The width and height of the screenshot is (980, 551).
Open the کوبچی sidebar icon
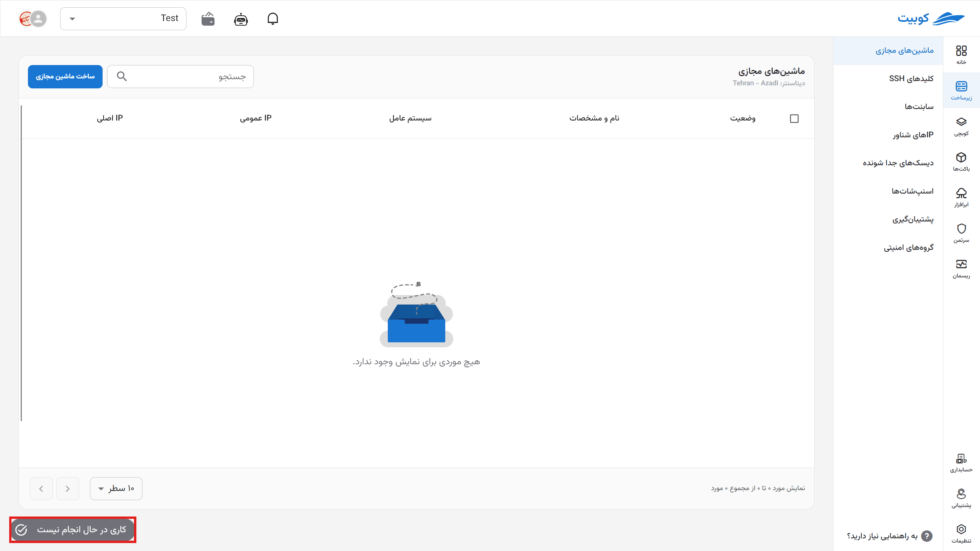[x=961, y=126]
